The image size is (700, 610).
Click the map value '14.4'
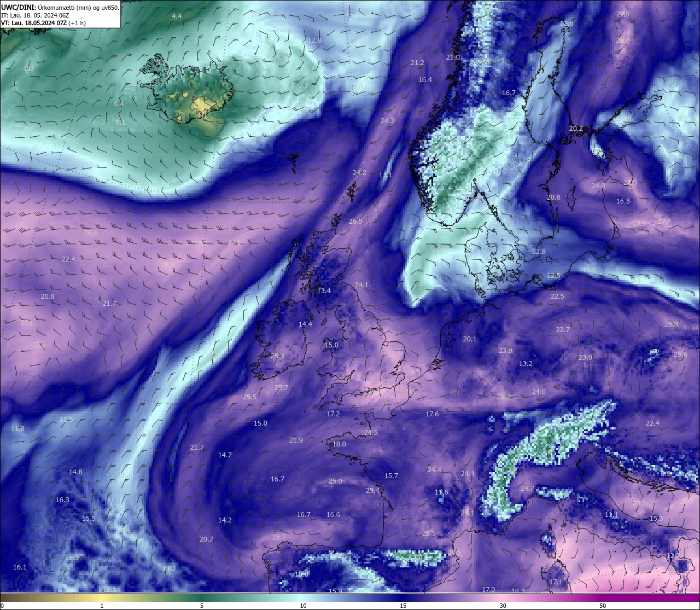[305, 324]
